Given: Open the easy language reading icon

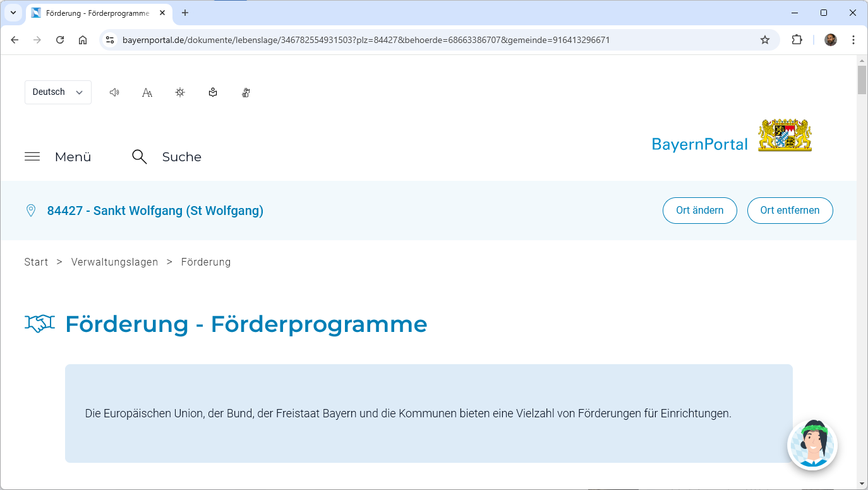Looking at the screenshot, I should point(213,92).
